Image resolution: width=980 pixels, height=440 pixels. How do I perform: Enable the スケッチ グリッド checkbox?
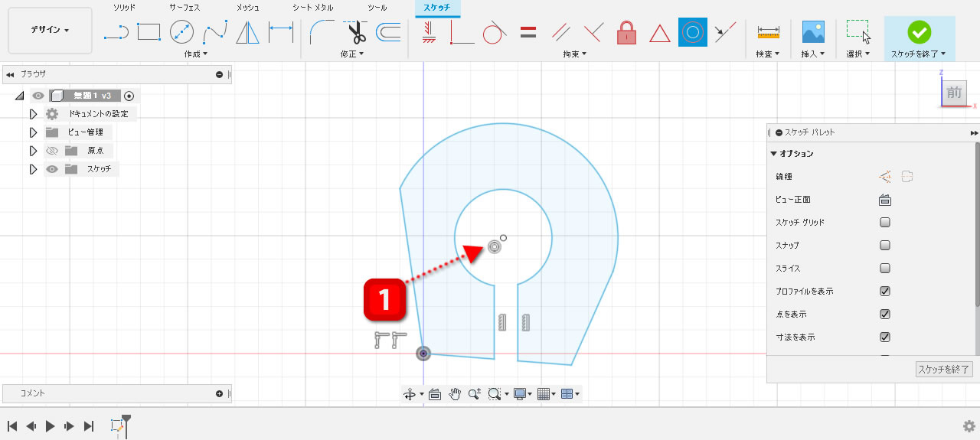885,223
